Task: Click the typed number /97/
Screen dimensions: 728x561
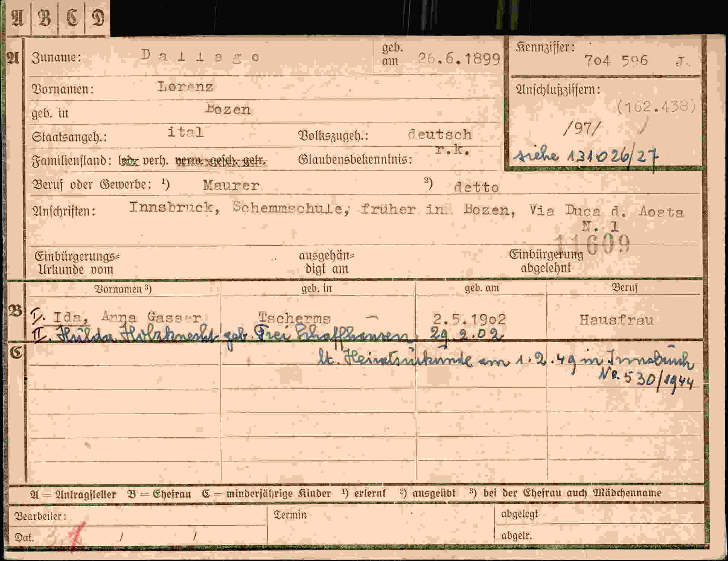Action: click(582, 128)
